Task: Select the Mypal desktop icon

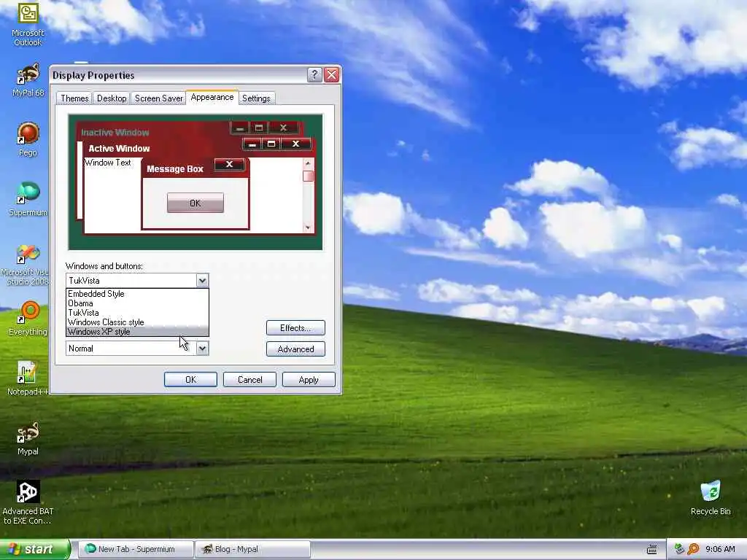Action: coord(28,438)
